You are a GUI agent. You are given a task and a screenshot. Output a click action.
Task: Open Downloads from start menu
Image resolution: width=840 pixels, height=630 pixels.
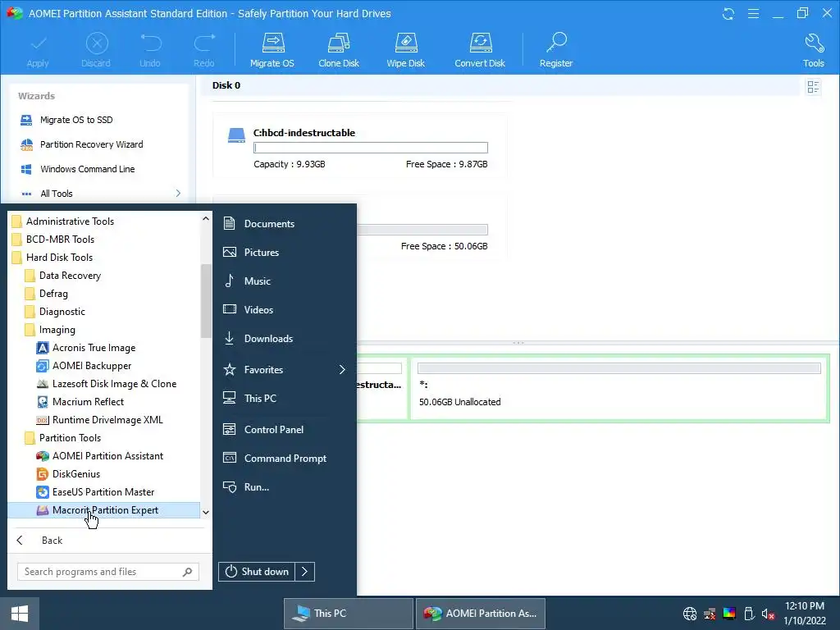pos(268,339)
